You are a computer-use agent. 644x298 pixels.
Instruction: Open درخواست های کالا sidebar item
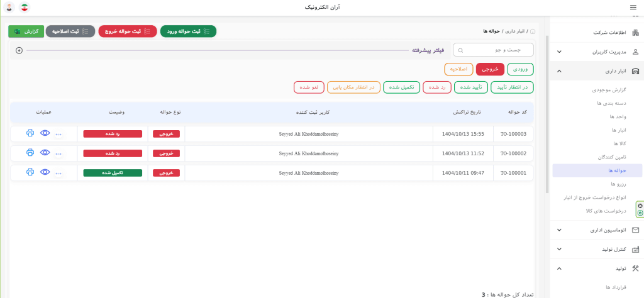tap(606, 211)
